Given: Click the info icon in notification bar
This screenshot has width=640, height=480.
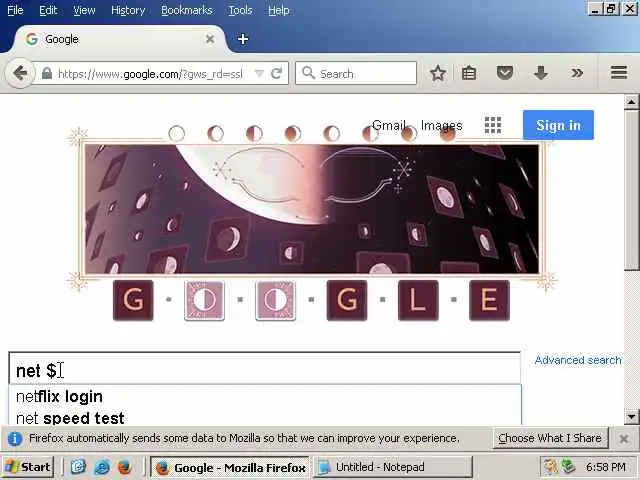Looking at the screenshot, I should pos(15,439).
